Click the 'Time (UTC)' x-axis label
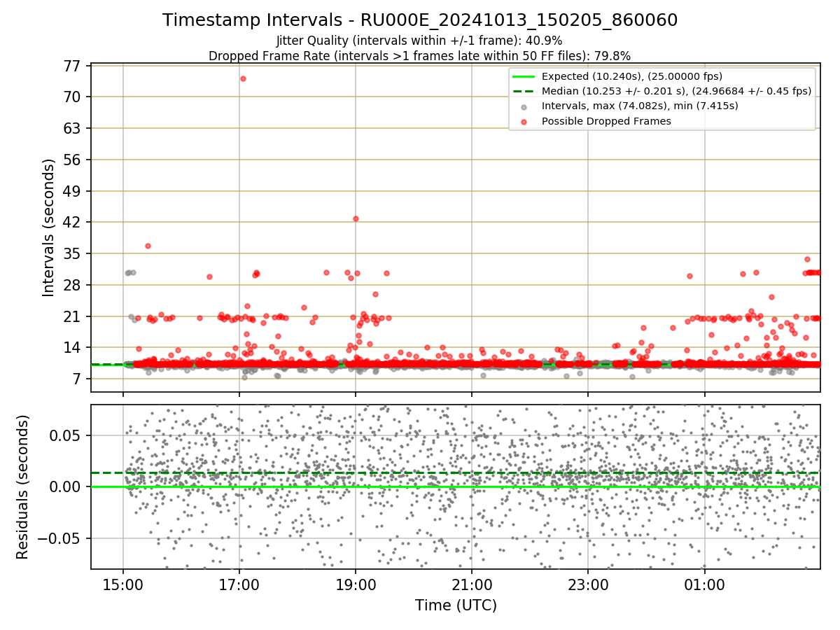840x630 pixels. point(456,605)
